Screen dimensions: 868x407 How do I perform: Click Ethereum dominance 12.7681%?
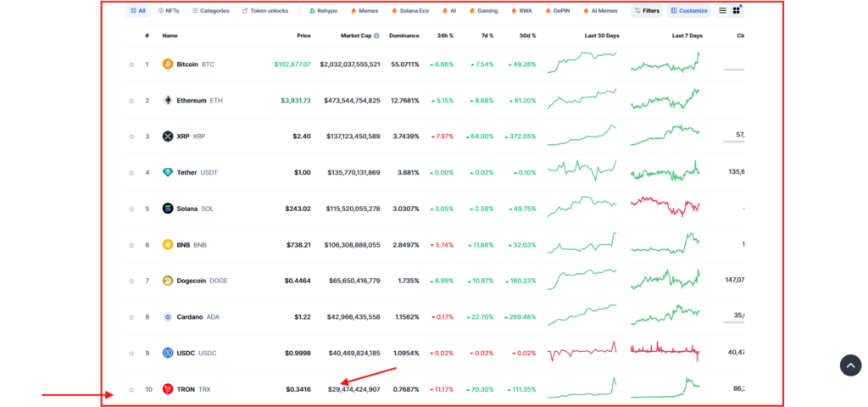click(x=404, y=100)
